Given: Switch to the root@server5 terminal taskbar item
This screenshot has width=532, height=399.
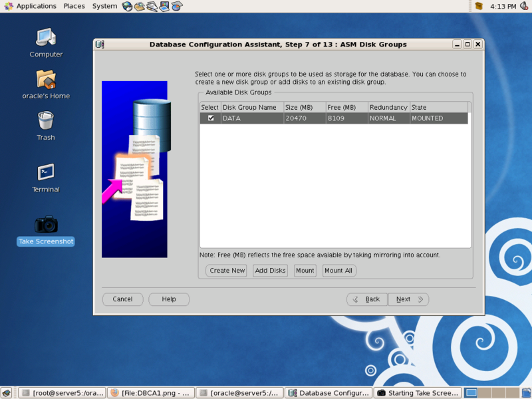Looking at the screenshot, I should click(x=62, y=393).
